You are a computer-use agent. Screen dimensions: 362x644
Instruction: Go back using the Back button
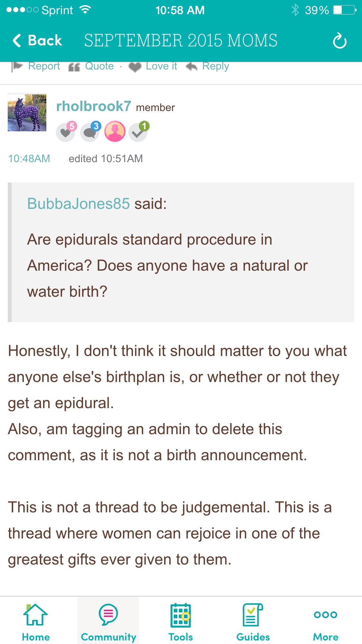click(37, 41)
